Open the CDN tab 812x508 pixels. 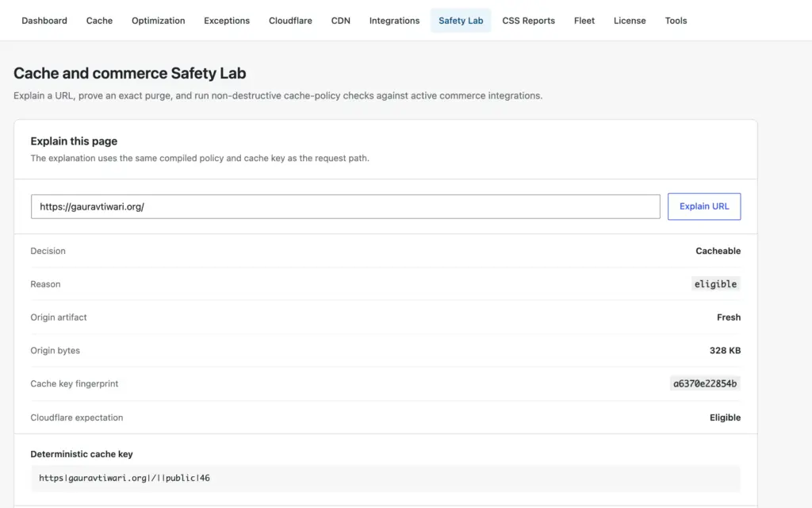pos(340,21)
